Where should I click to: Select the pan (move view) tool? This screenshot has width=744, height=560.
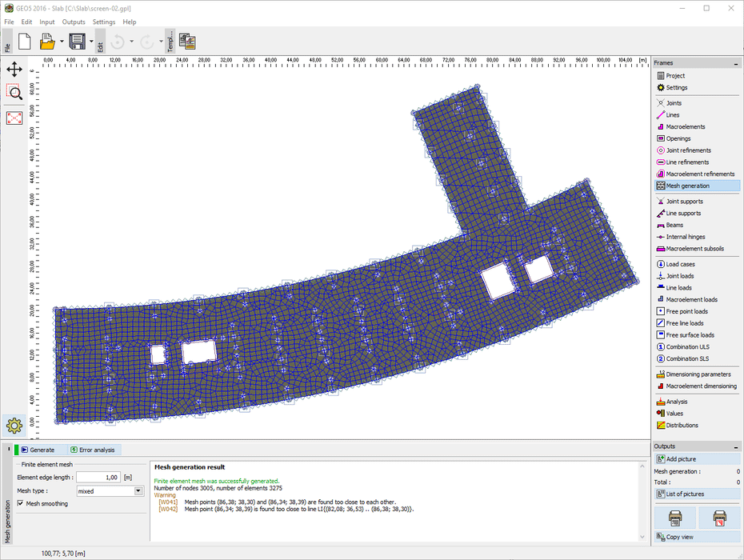(14, 70)
